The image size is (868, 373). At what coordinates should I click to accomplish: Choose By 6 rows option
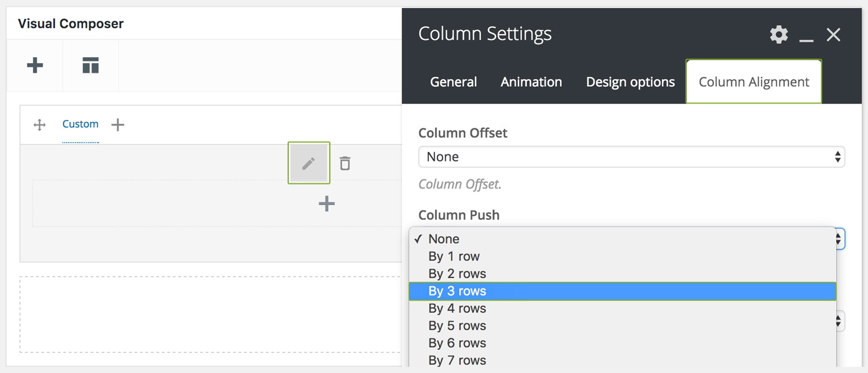(623, 343)
